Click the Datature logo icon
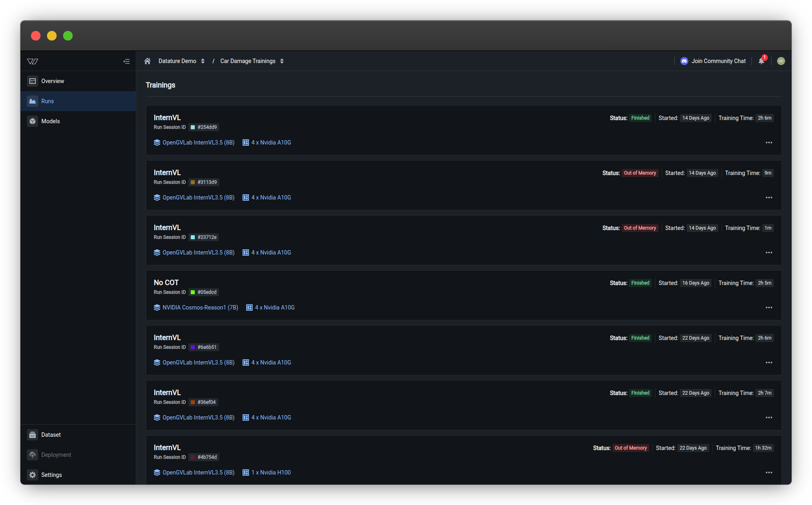Image resolution: width=812 pixels, height=505 pixels. coord(33,61)
